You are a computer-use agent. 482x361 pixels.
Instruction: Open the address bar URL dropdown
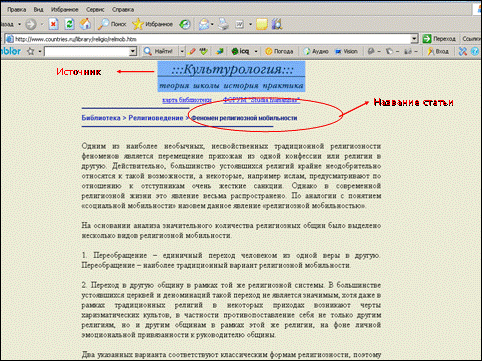[x=414, y=39]
